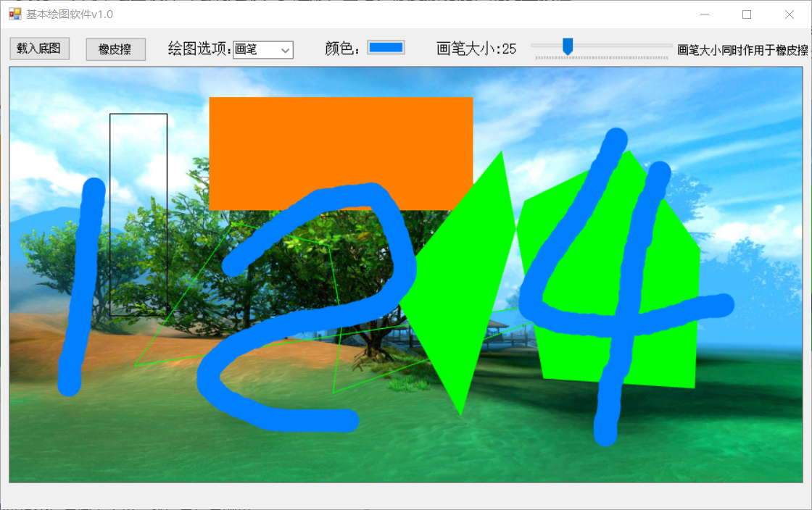
Task: Click the 画笔大小 brush size slider thumb
Action: [566, 45]
